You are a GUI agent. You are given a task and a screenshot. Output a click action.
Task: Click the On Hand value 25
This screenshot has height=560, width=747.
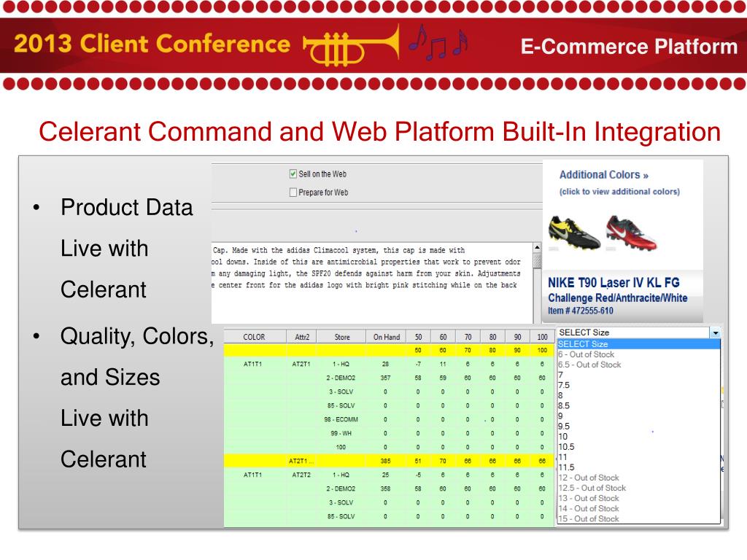click(x=385, y=475)
